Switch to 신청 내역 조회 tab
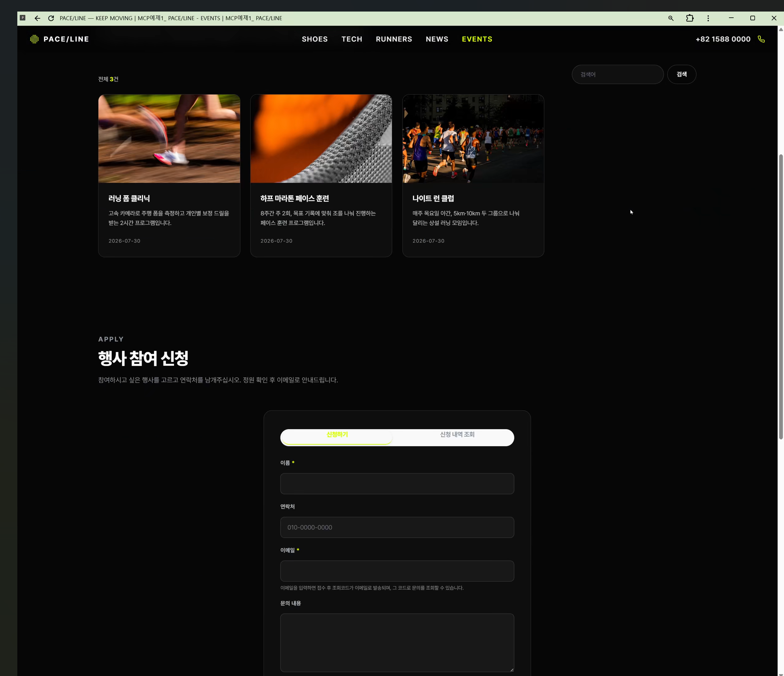This screenshot has width=784, height=676. pos(457,434)
